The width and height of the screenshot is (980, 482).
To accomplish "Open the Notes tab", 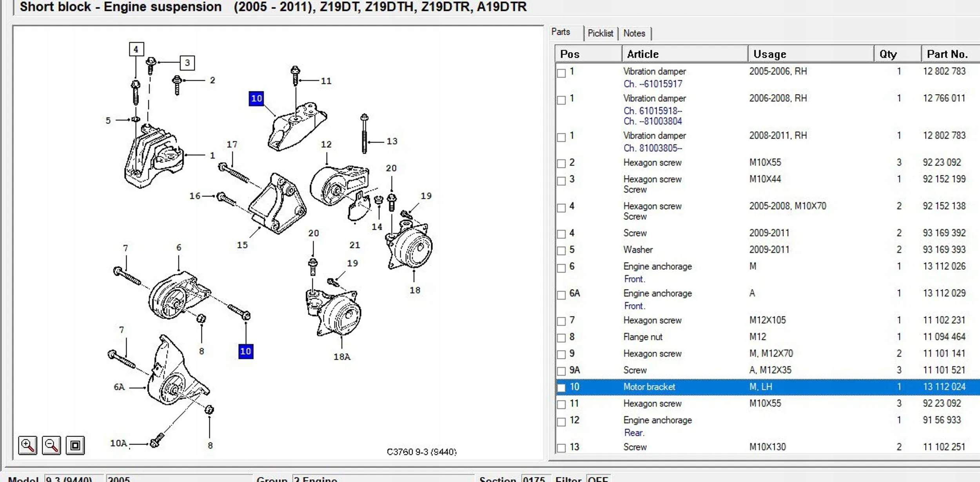I will tap(634, 33).
